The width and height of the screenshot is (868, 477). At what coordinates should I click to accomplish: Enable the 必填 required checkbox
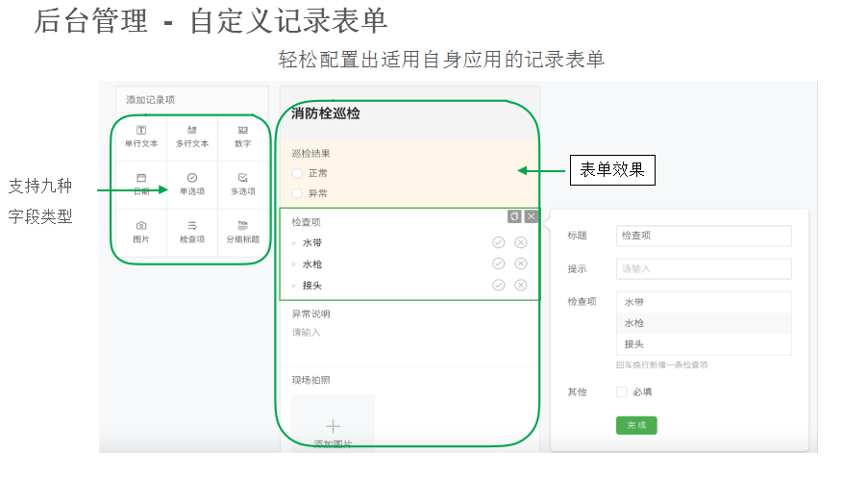tap(622, 392)
